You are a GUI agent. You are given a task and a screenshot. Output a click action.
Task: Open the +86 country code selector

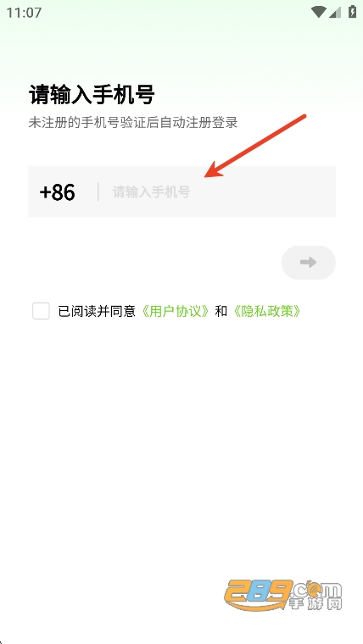point(57,192)
